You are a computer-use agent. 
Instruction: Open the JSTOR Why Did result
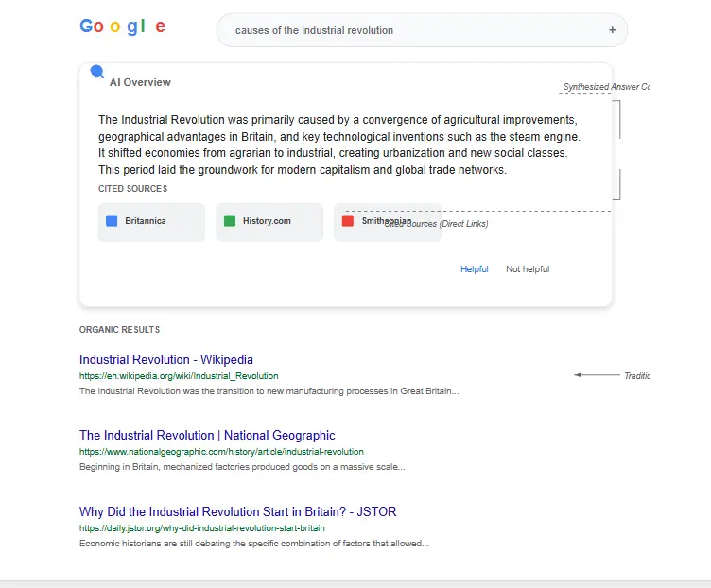[x=237, y=511]
